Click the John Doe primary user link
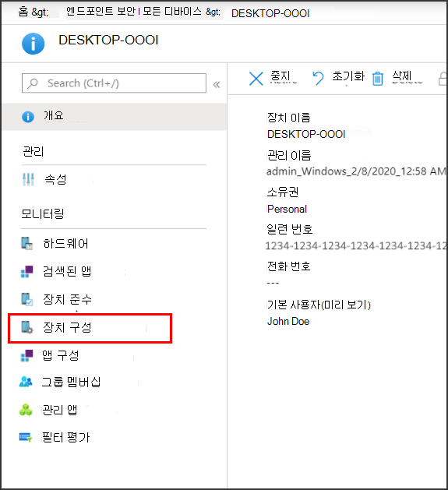 [x=288, y=321]
